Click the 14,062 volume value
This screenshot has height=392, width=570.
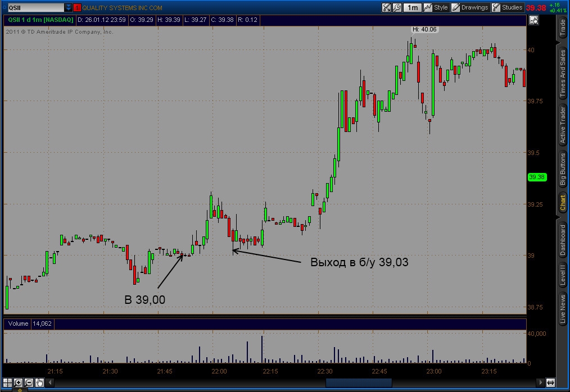pyautogui.click(x=42, y=323)
